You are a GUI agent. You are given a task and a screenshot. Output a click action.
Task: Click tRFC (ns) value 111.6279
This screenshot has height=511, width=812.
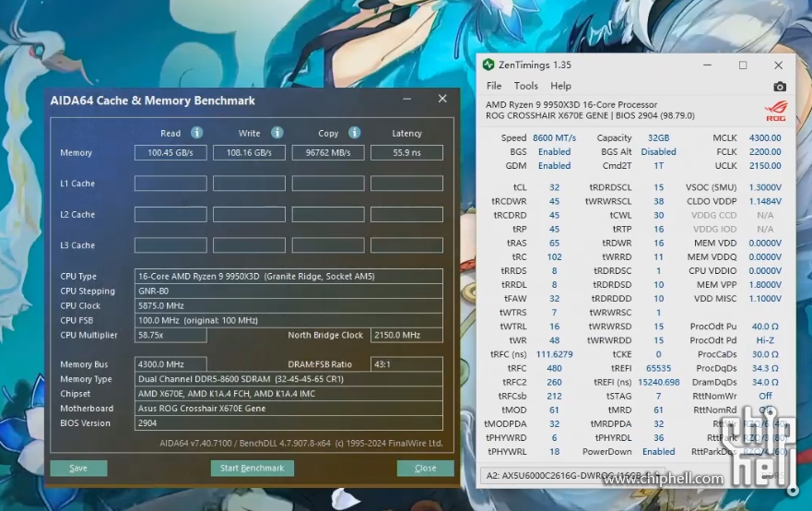554,354
